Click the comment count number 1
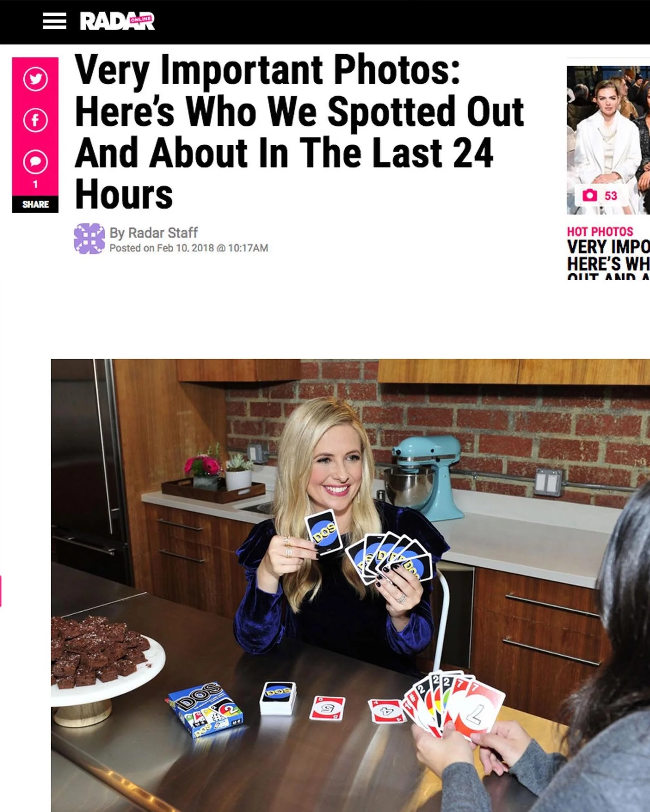650x812 pixels. [x=35, y=184]
